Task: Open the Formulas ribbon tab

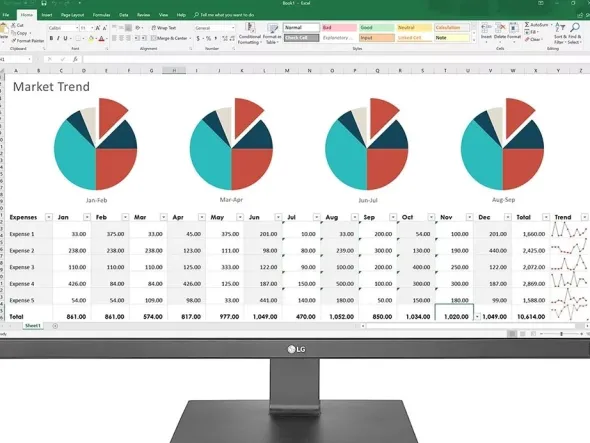Action: tap(101, 15)
